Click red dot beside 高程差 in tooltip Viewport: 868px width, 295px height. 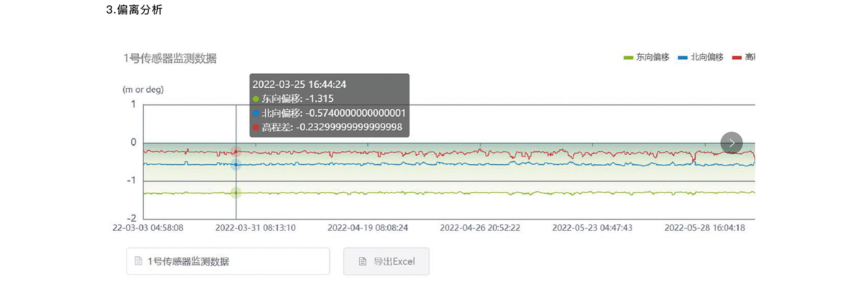(x=256, y=128)
